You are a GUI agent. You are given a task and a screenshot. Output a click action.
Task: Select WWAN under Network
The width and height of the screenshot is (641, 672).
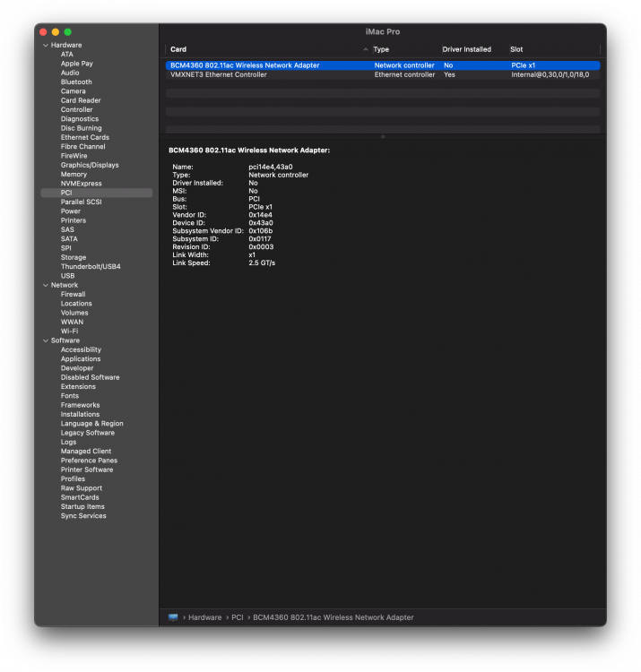(x=72, y=322)
